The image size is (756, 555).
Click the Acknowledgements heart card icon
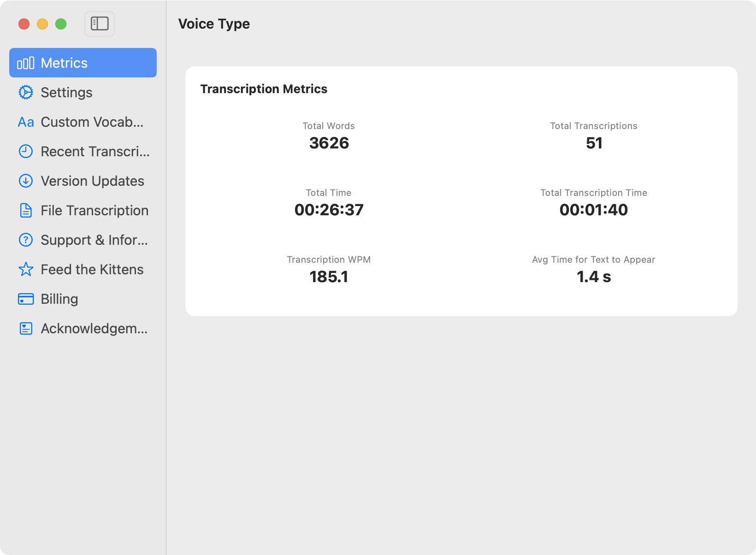[26, 329]
